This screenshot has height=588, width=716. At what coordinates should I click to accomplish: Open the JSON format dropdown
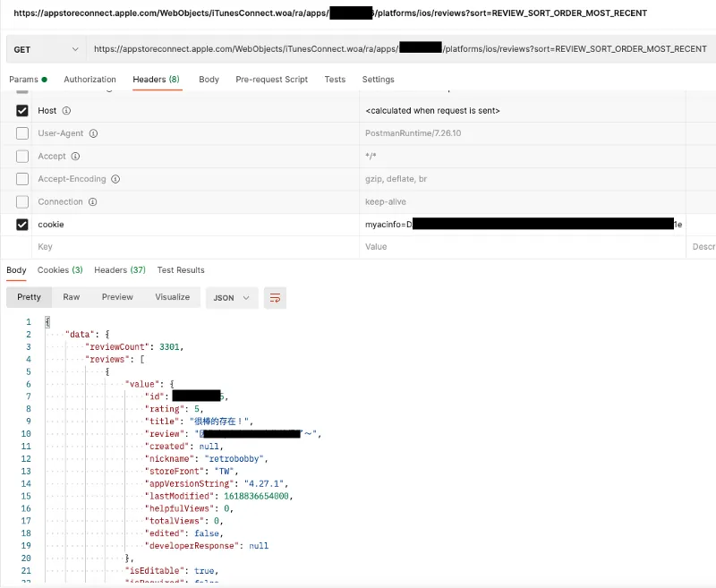(231, 297)
